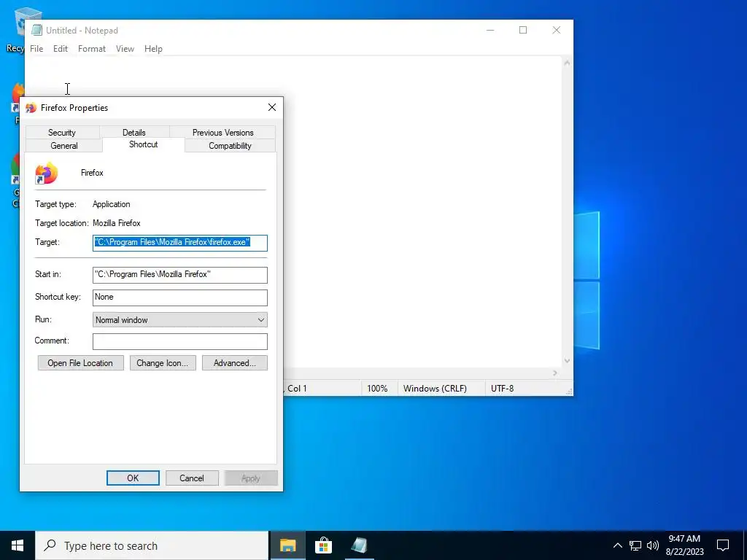Click the UTF-8 encoding status entry
Image resolution: width=747 pixels, height=560 pixels.
(x=502, y=389)
